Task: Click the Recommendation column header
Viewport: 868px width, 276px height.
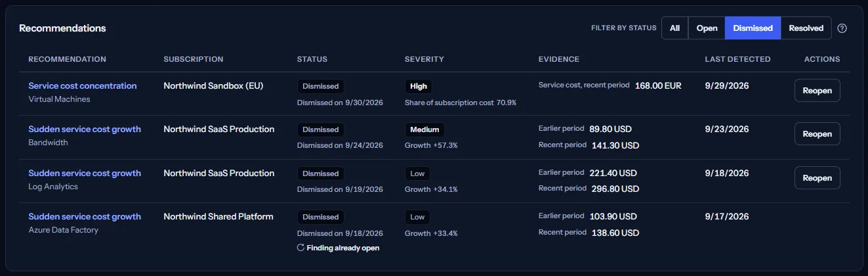Action: [67, 59]
